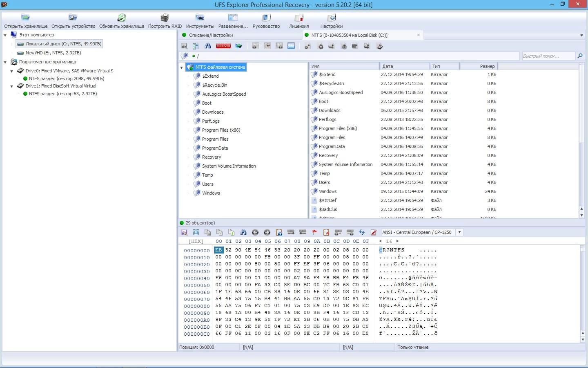This screenshot has width=588, height=368.
Task: Open the Руководство manual icon
Action: point(266,18)
